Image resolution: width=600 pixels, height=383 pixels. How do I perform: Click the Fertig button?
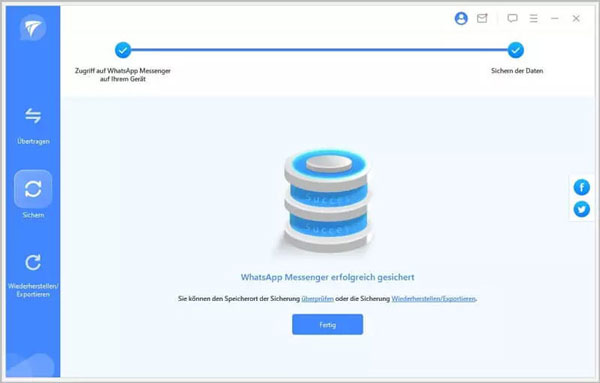[x=328, y=324]
